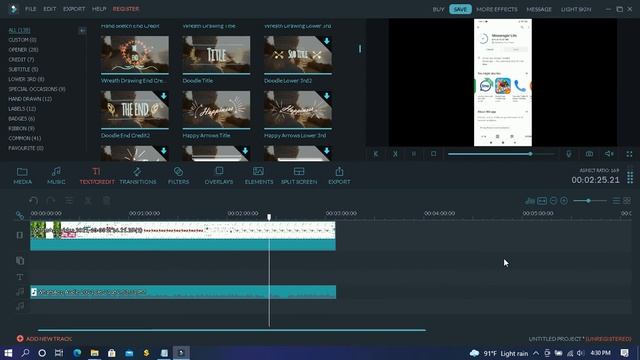Select the video track header icon
Viewport: 640px width, 360px height.
pos(20,235)
